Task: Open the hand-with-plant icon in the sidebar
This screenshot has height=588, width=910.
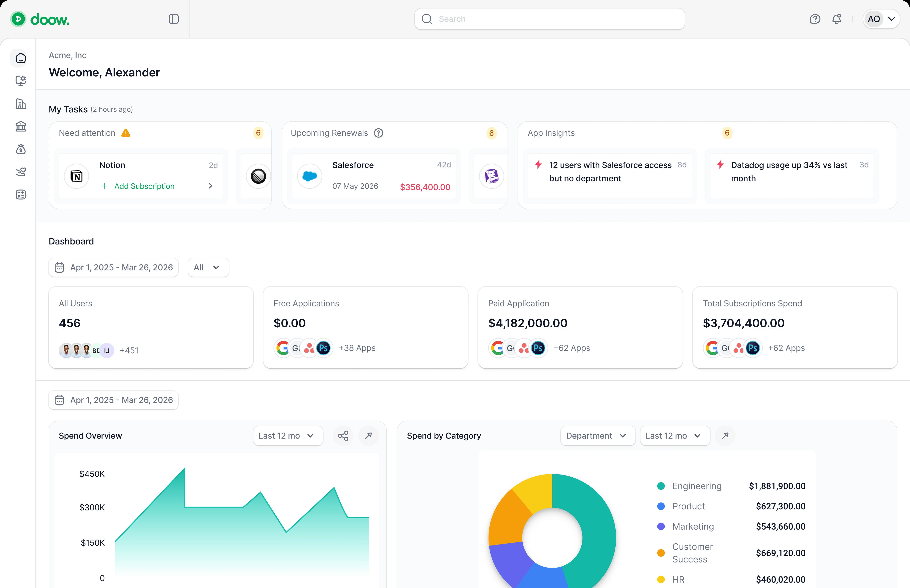Action: 21,172
